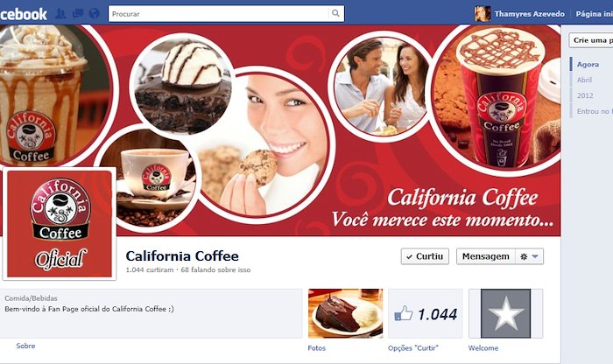613x364 pixels.
Task: Open the notifications globe icon
Action: (95, 14)
